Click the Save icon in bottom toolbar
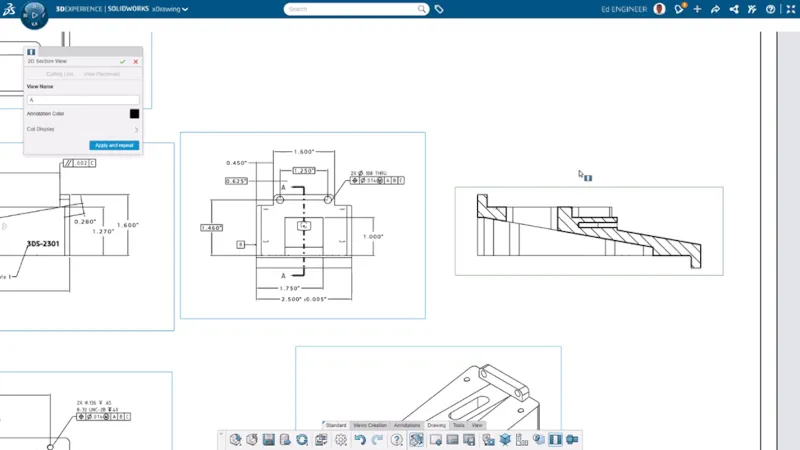This screenshot has width=800, height=450. 269,439
